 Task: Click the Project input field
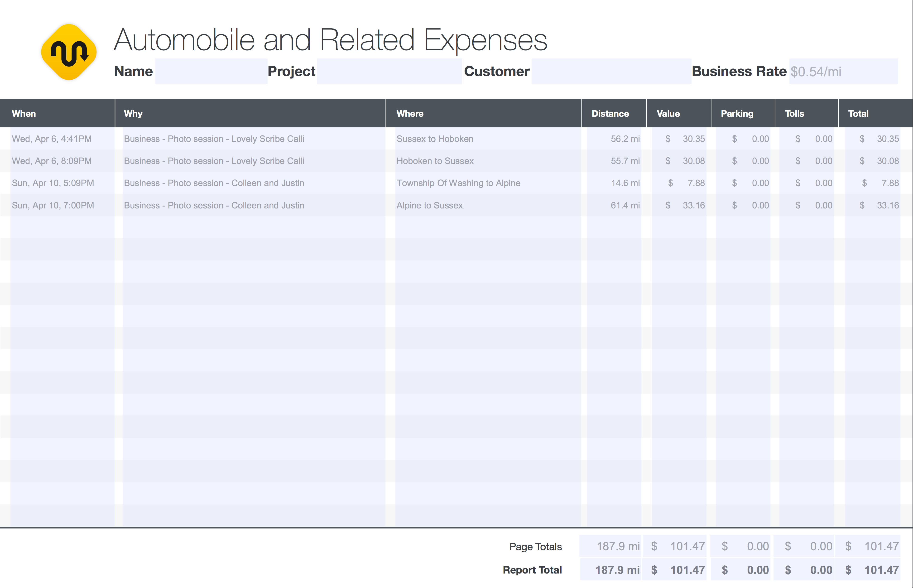pos(389,71)
